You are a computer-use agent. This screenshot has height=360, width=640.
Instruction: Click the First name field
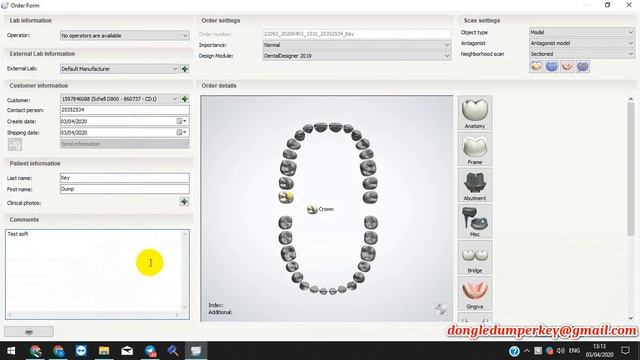tap(124, 189)
